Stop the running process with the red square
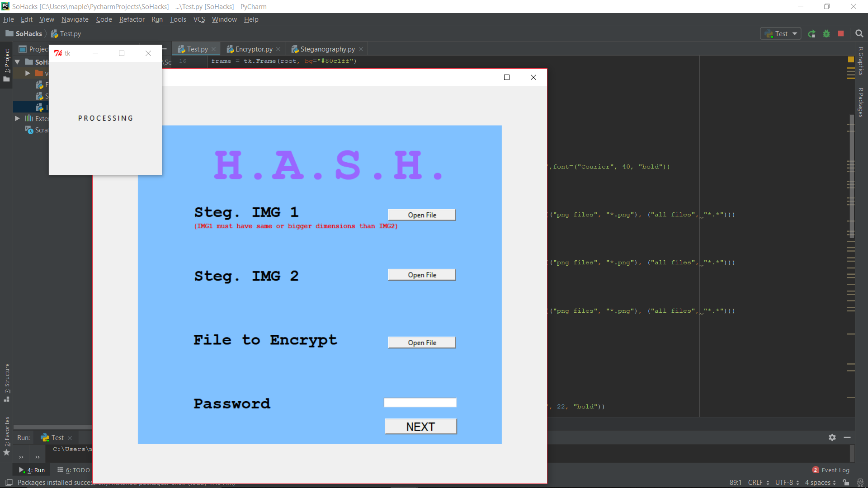The image size is (868, 488). [841, 34]
